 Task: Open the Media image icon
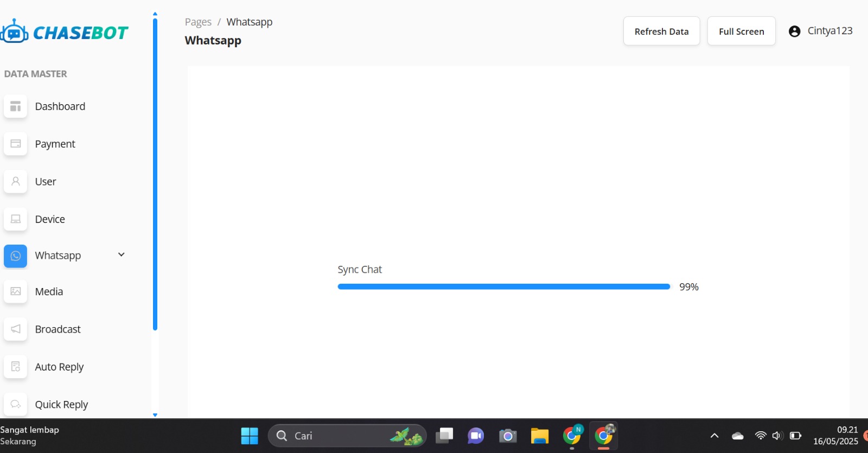(15, 292)
